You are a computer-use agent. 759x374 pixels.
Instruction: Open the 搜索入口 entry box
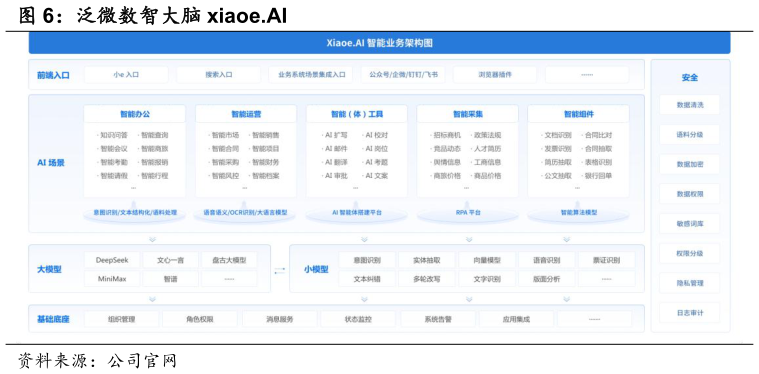(218, 75)
